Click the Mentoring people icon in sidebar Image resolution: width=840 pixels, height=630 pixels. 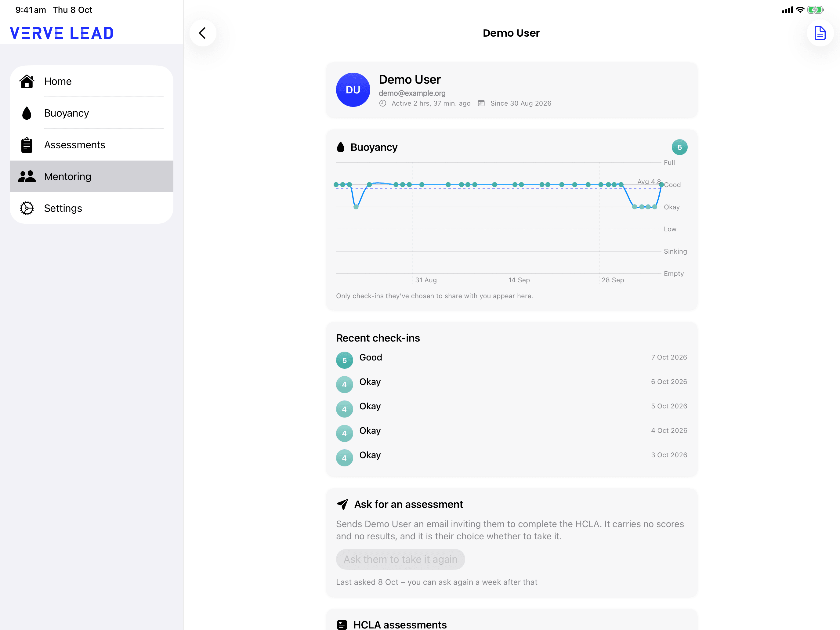[x=27, y=177]
